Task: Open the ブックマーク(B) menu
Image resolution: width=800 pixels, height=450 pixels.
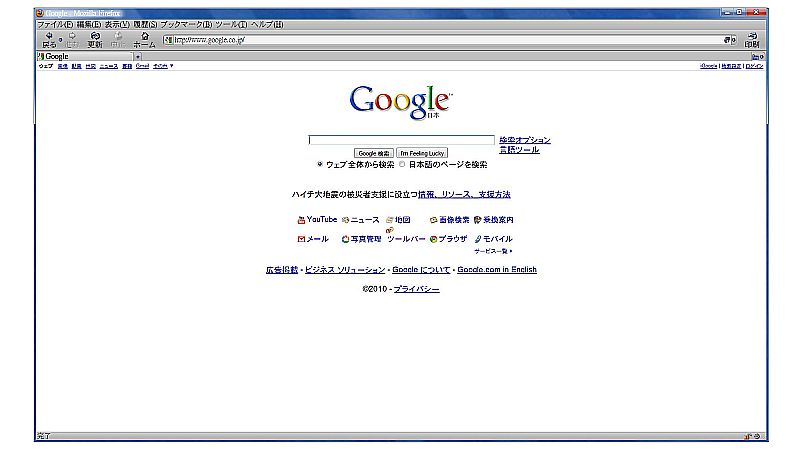Action: 186,24
